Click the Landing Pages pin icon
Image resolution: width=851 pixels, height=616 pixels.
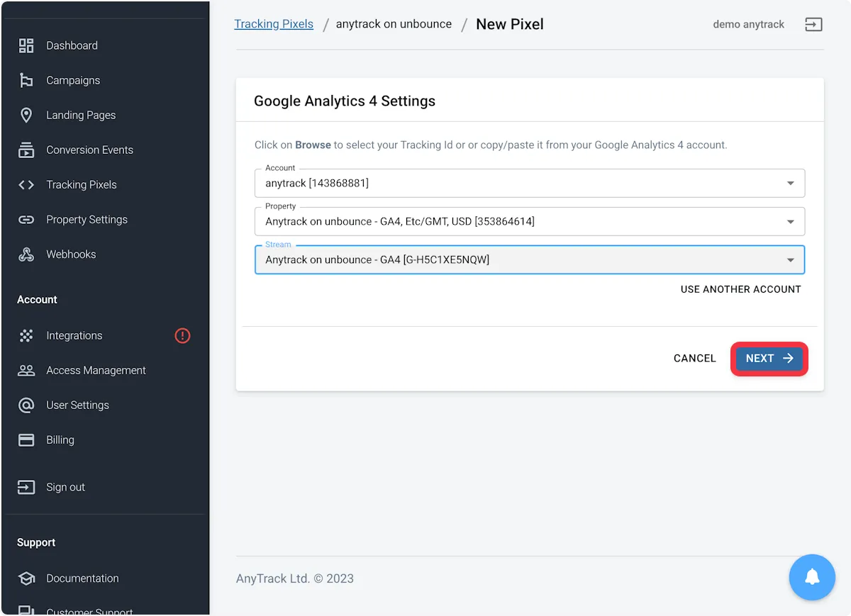[26, 115]
